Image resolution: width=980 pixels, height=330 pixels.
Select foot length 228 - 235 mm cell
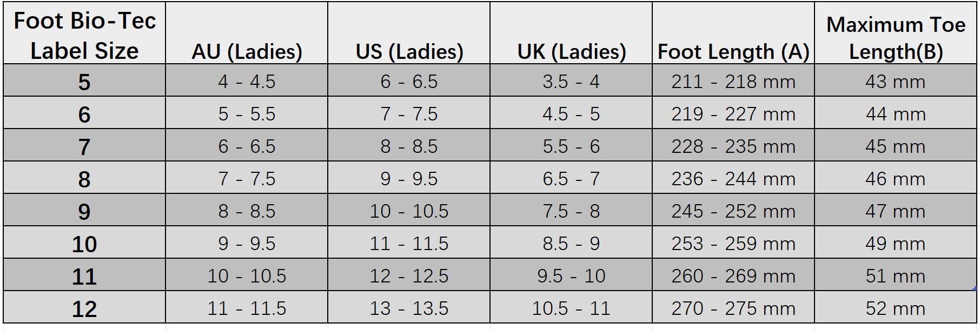pyautogui.click(x=733, y=145)
